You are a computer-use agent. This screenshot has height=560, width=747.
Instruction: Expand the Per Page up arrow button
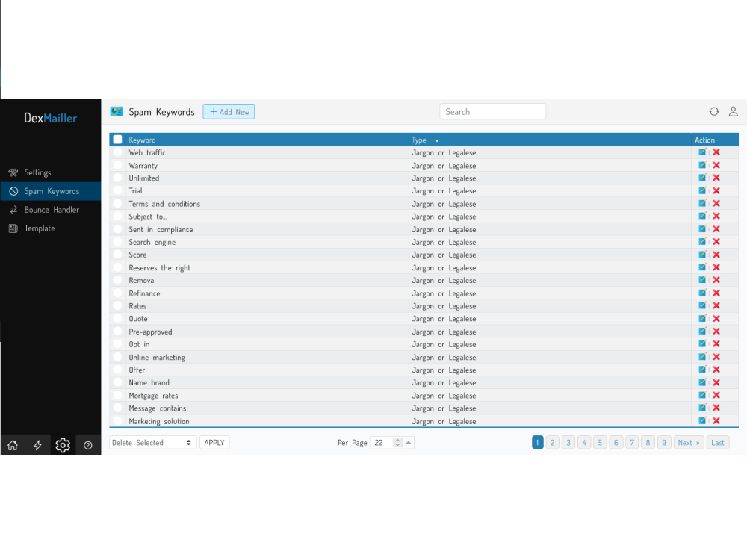tap(409, 442)
